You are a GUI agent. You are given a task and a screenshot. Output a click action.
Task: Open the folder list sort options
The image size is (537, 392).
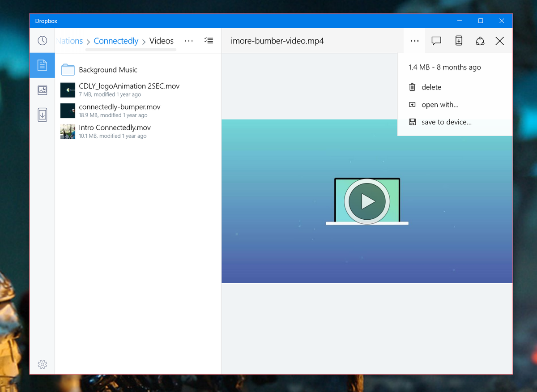(209, 40)
